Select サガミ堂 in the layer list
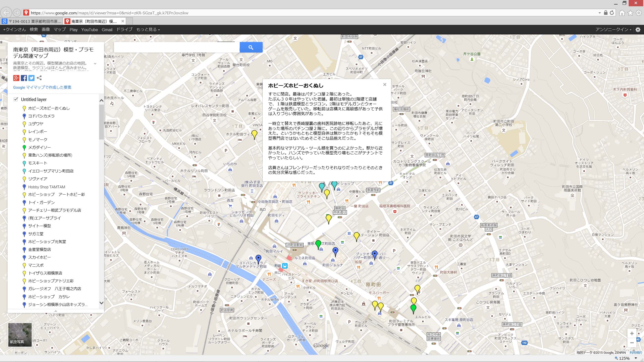The image size is (644, 362). click(36, 234)
